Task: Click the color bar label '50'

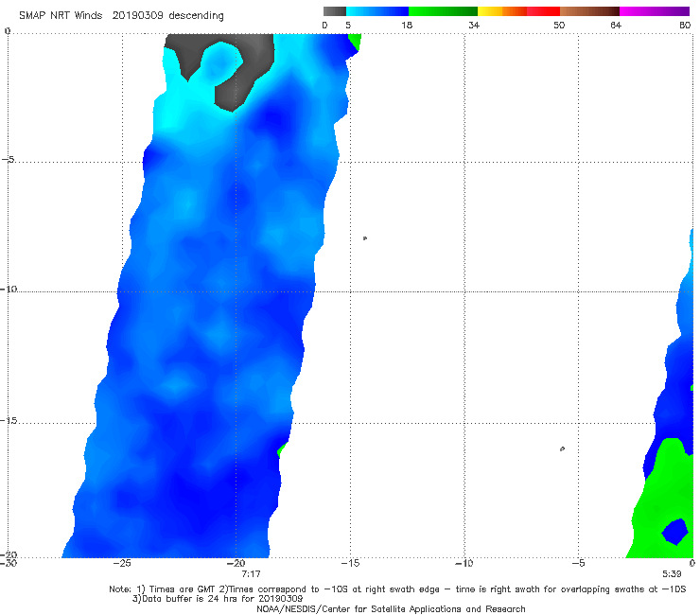Action: 559,25
